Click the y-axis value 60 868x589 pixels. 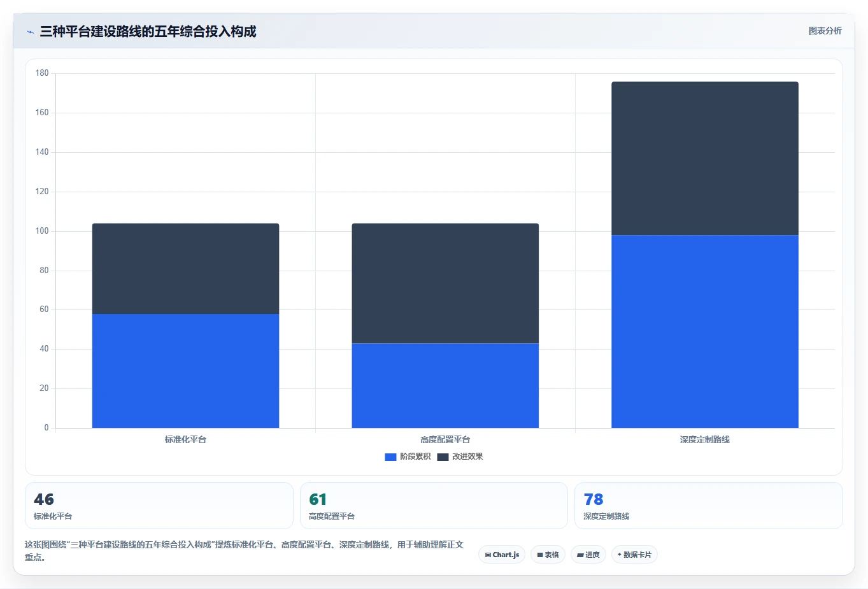pos(44,309)
